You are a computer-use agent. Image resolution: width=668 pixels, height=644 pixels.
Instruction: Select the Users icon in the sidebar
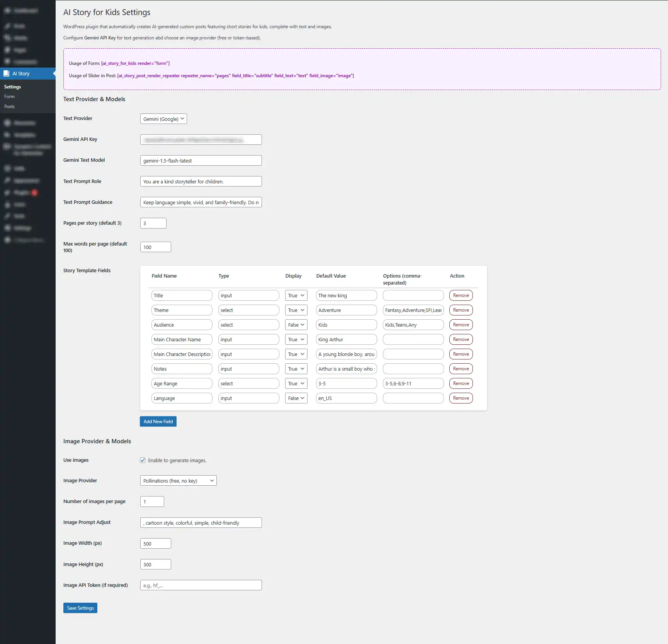point(7,205)
